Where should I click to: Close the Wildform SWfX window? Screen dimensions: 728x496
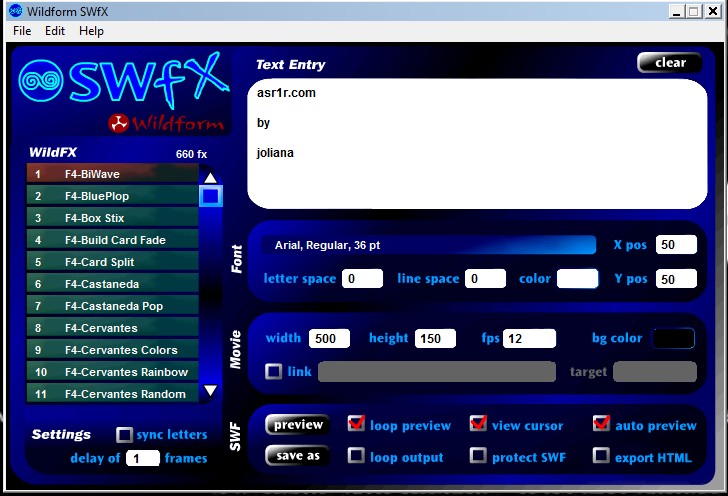tap(713, 11)
